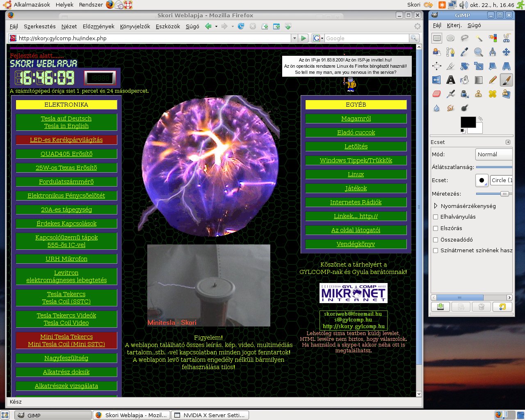This screenshot has height=420, width=525.
Task: Toggle the Elszórás checkbox
Action: 436,228
